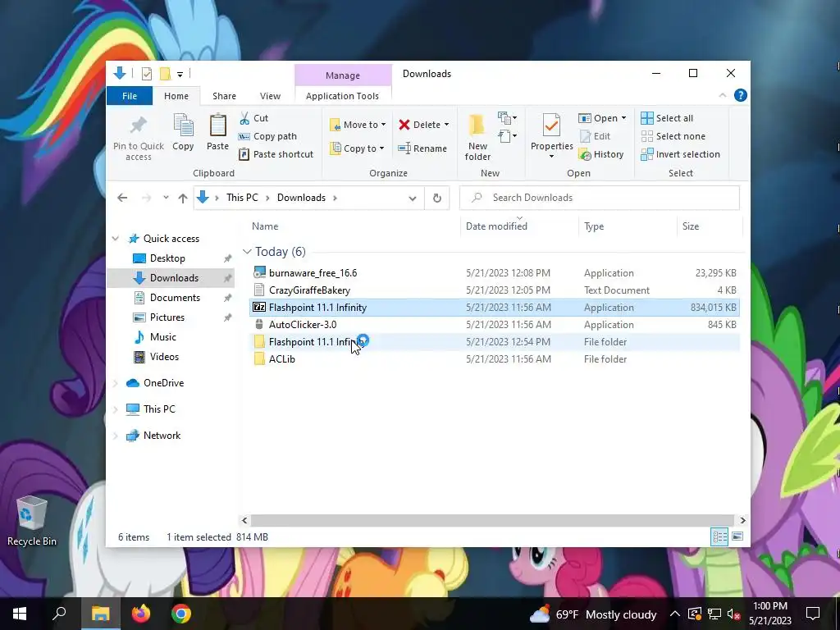Select the AutoClicker-3.0 application
840x630 pixels.
495,325
